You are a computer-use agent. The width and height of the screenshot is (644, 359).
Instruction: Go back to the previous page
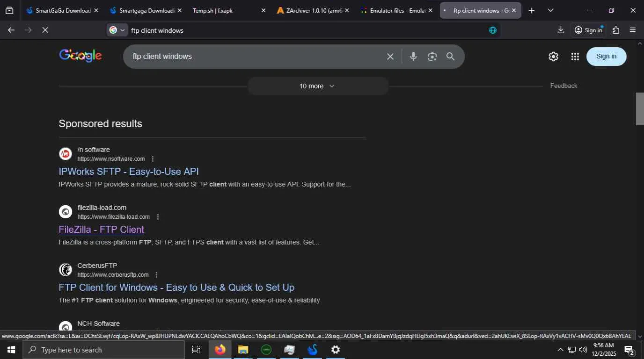pos(12,30)
